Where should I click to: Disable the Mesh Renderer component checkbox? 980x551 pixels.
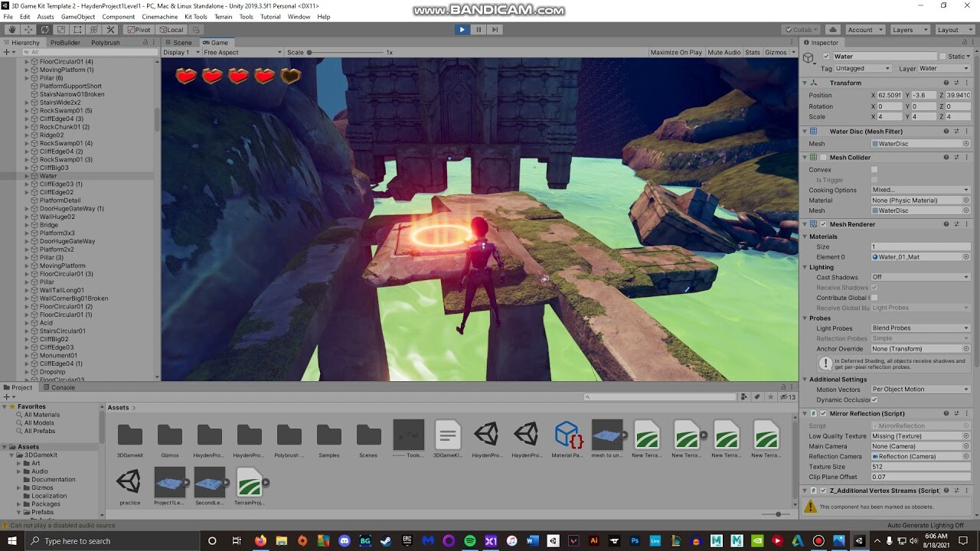[x=823, y=223]
